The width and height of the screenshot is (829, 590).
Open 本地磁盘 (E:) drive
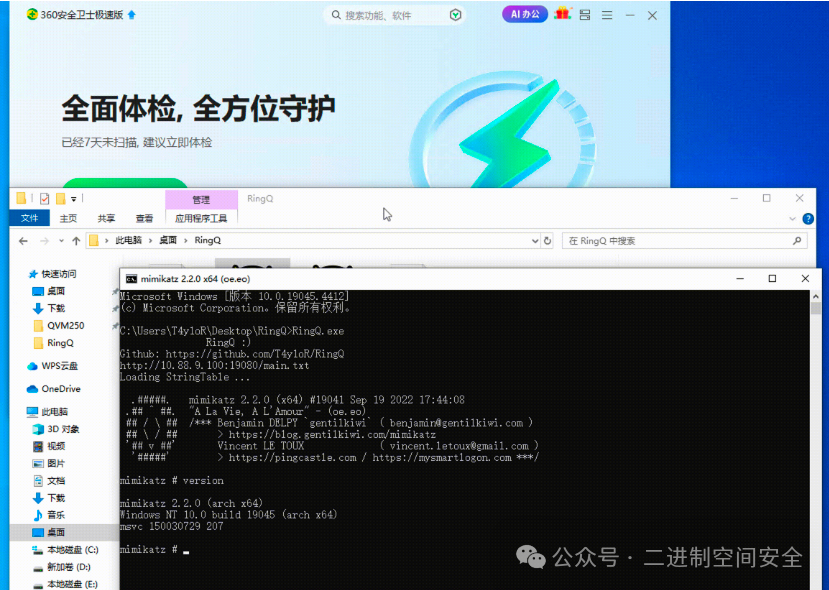point(65,584)
